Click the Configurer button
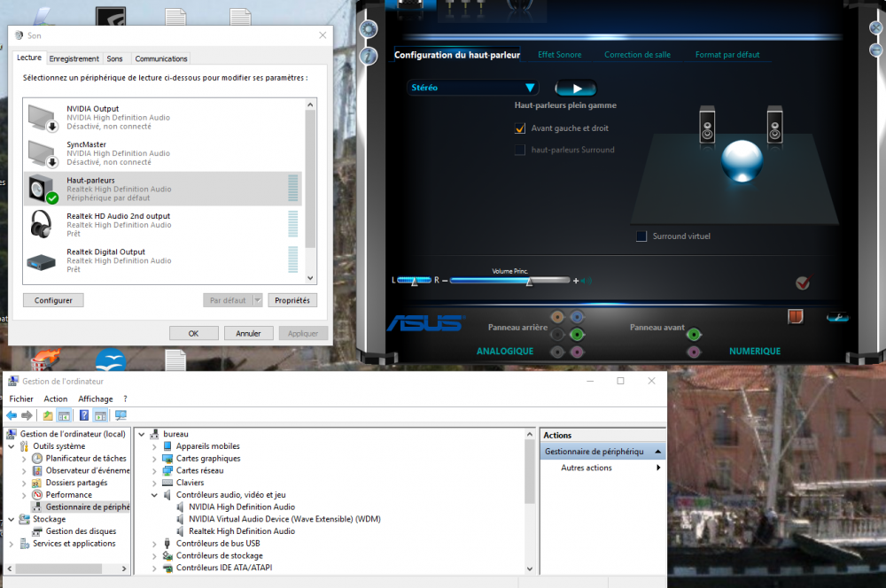This screenshot has width=886, height=588. click(x=53, y=300)
